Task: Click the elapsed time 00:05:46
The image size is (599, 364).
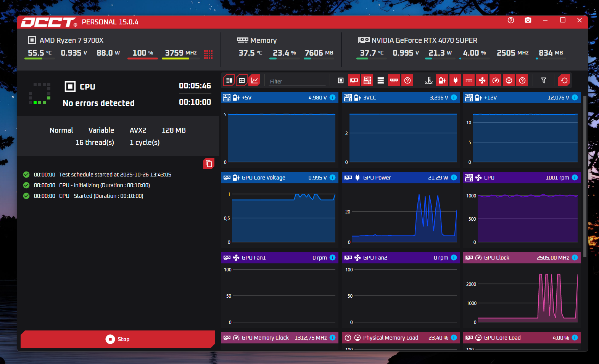Action: coord(195,86)
